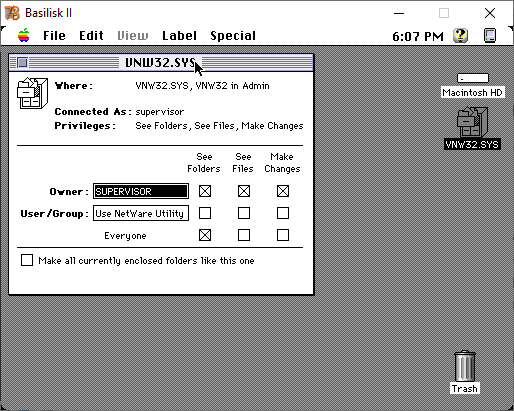Click the volume icon in the info window
The image size is (514, 411).
click(x=32, y=93)
